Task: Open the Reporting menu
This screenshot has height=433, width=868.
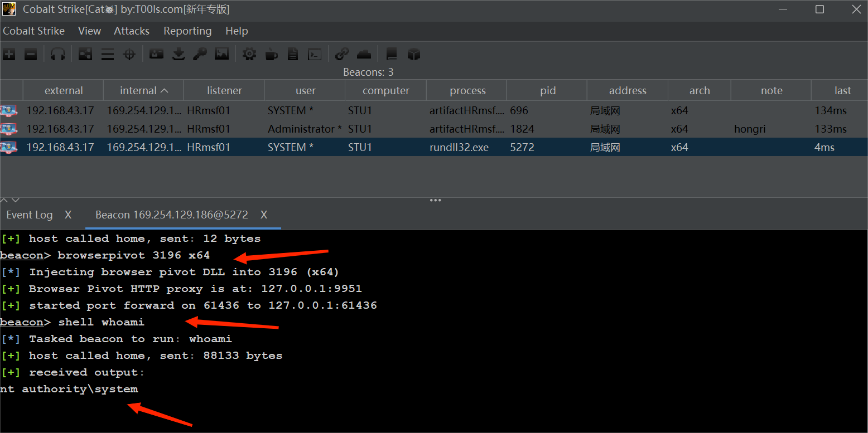Action: [187, 31]
